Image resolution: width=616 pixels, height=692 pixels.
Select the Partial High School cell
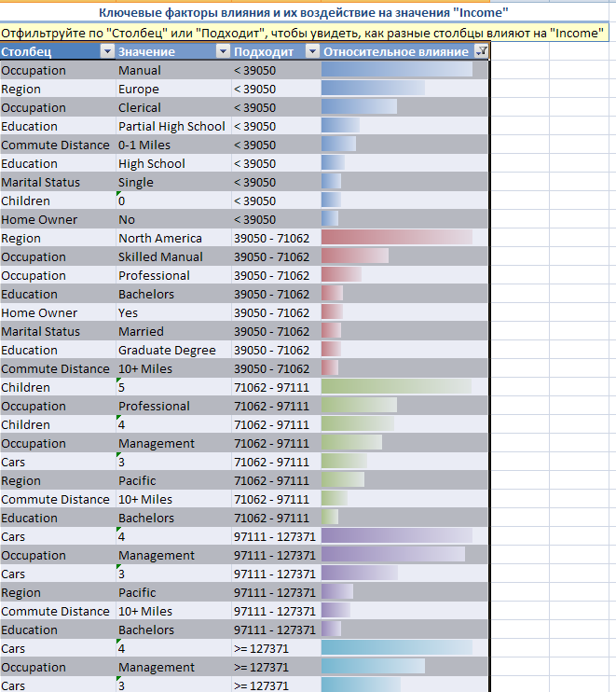(173, 126)
